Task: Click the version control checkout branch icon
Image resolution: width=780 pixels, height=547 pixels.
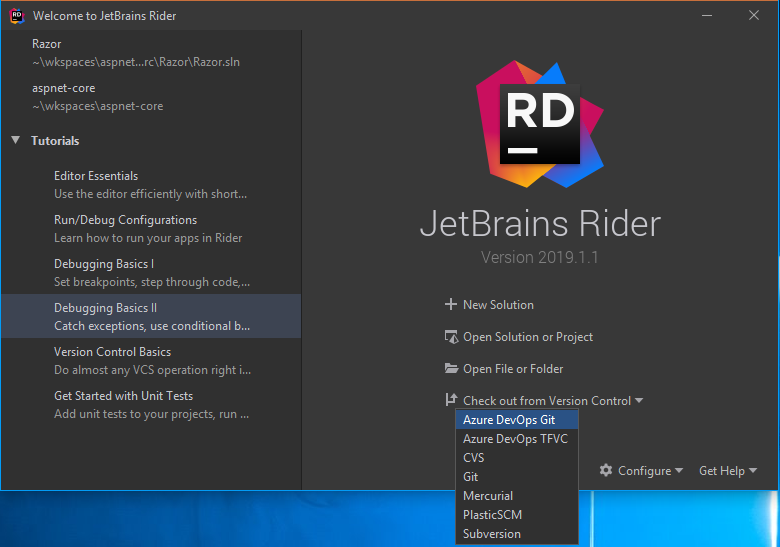Action: pos(451,400)
